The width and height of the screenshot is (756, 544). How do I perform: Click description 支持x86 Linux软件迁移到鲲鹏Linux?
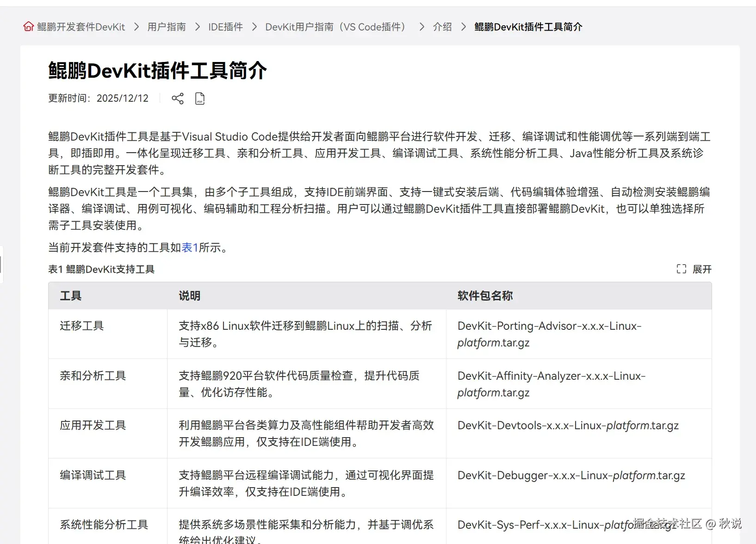[x=305, y=334]
